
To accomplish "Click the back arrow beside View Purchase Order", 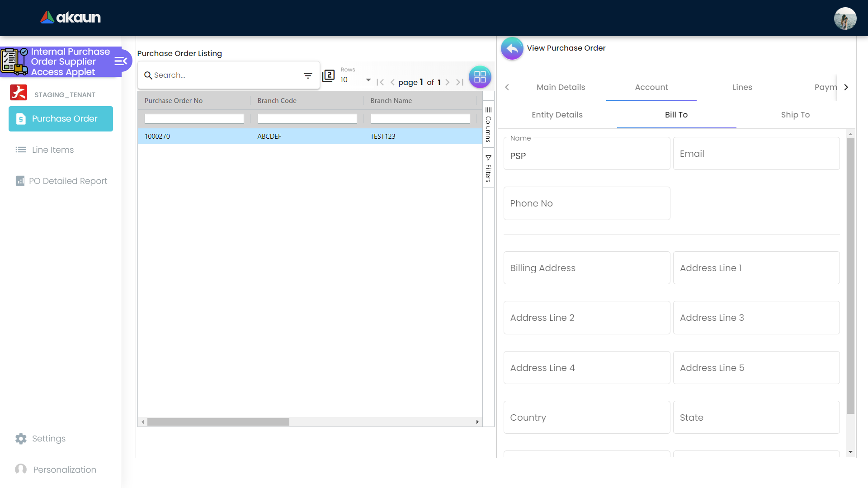I will (512, 48).
